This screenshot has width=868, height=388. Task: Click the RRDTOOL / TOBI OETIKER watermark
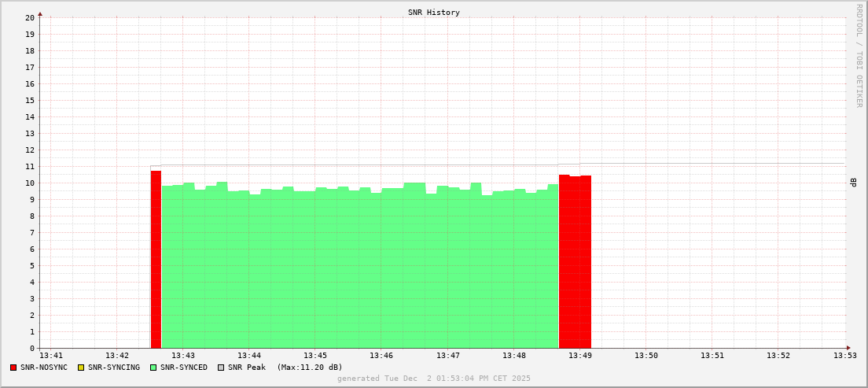tap(859, 55)
